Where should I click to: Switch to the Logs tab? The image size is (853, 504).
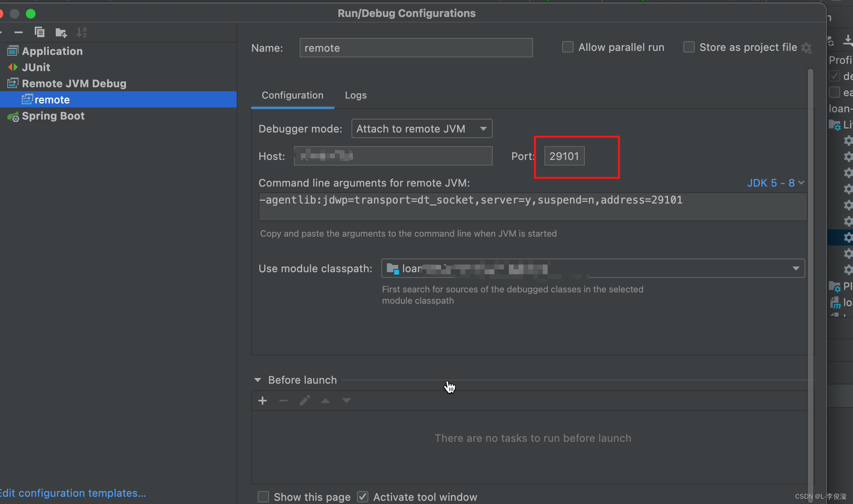[x=355, y=95]
